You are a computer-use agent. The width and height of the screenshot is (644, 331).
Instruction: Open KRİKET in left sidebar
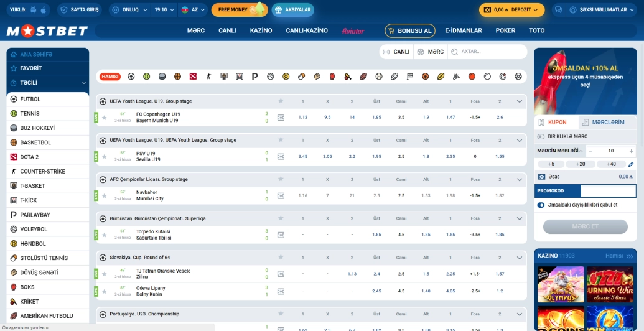tap(48, 301)
